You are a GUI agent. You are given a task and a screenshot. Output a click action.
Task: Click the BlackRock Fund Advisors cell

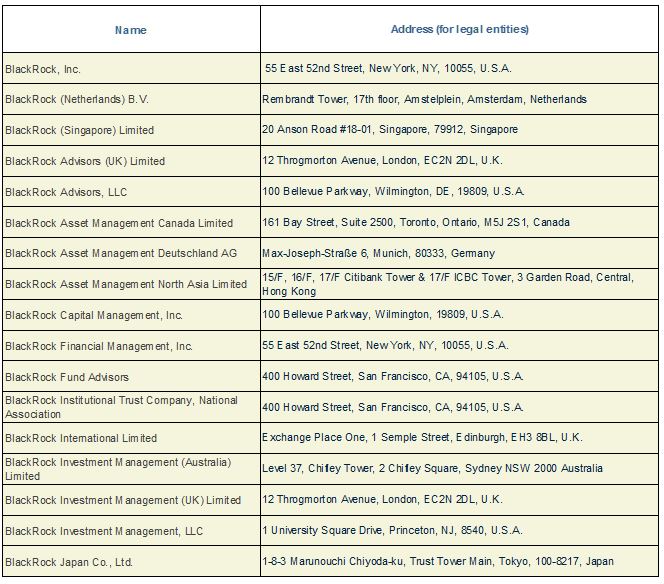point(131,376)
